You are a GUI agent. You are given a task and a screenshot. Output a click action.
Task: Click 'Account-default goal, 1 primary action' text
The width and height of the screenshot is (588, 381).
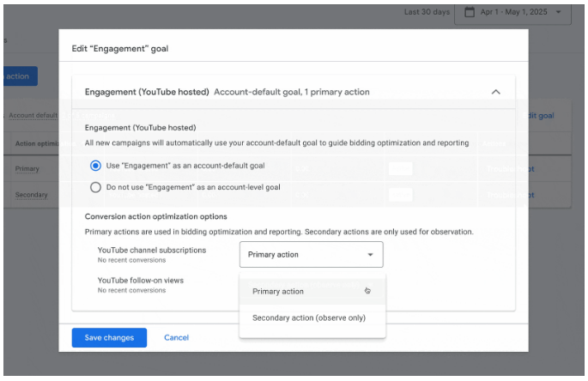[292, 92]
